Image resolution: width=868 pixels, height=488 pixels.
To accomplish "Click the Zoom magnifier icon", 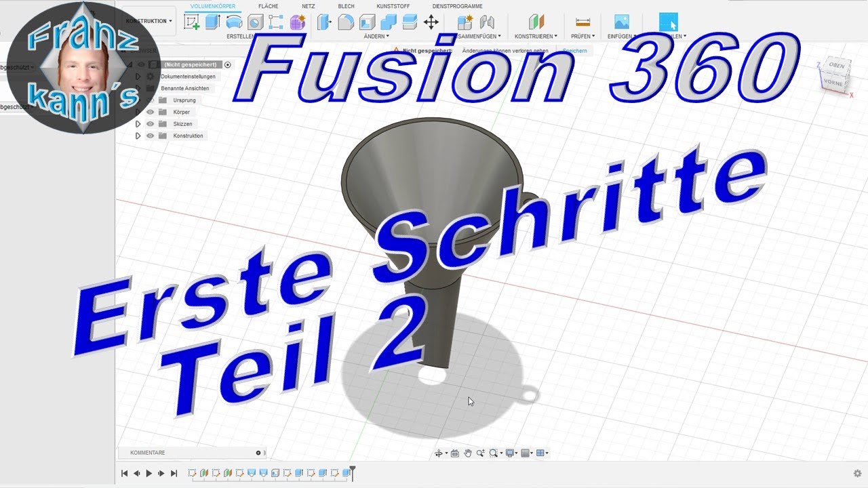I will [481, 453].
